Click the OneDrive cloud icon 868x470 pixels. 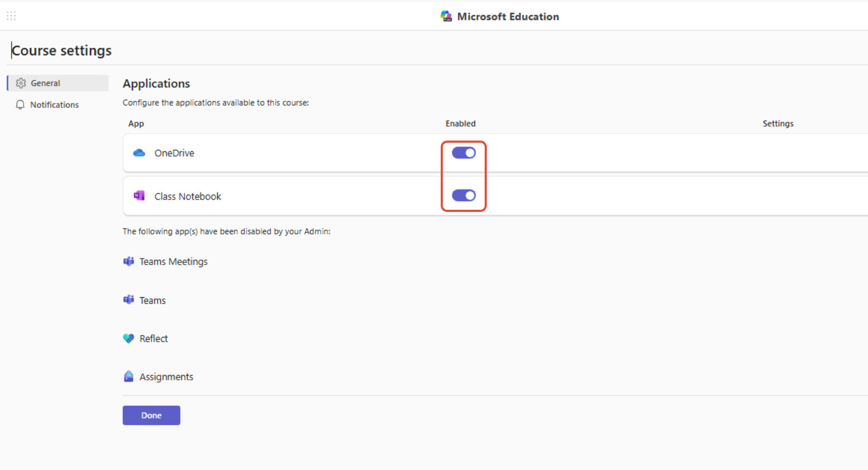139,153
